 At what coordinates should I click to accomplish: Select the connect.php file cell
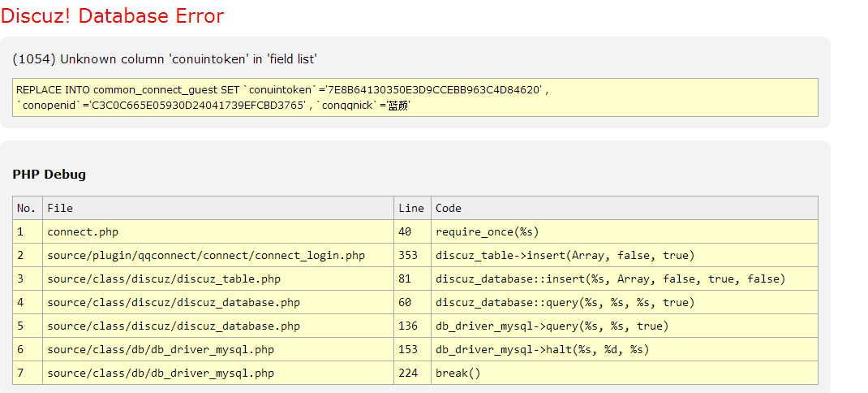83,232
